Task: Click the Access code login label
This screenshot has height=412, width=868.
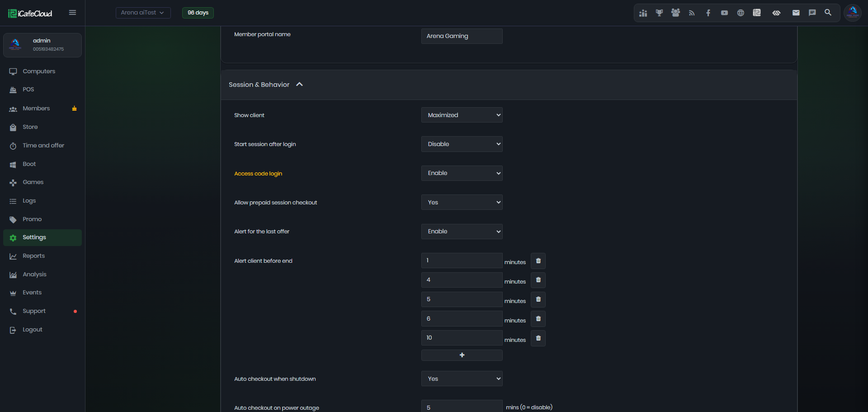Action: pos(258,174)
